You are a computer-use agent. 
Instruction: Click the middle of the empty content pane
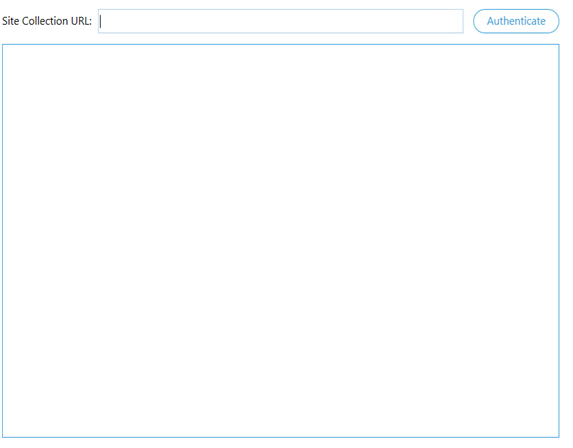[281, 241]
